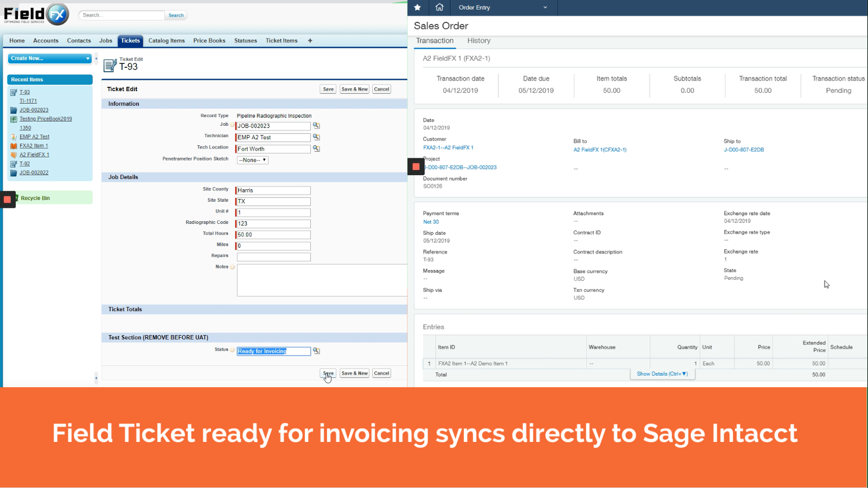Click the plus icon to add tab
The image size is (868, 488).
point(310,41)
